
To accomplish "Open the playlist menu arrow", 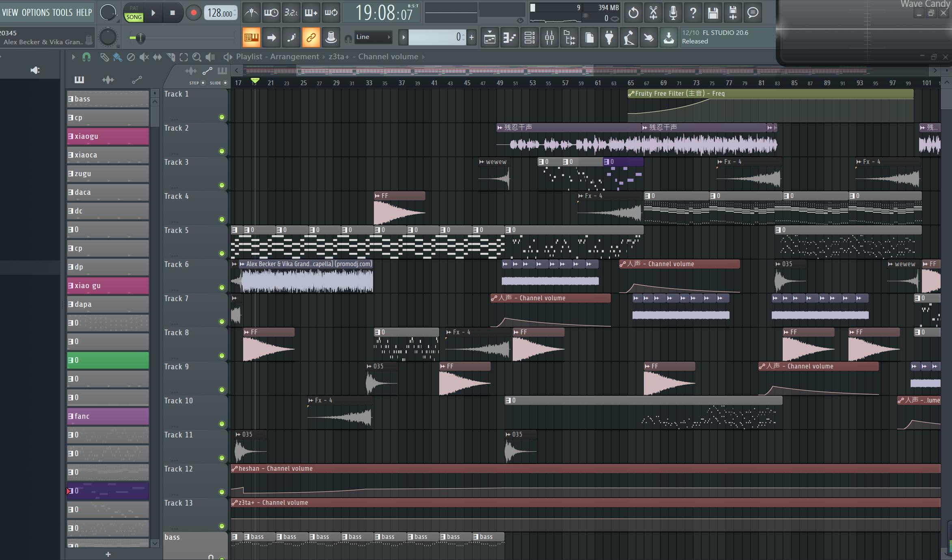I will tap(73, 57).
